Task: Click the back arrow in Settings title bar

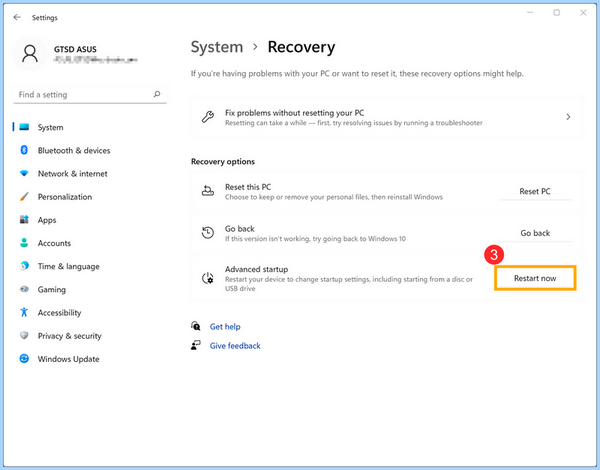Action: [x=17, y=17]
